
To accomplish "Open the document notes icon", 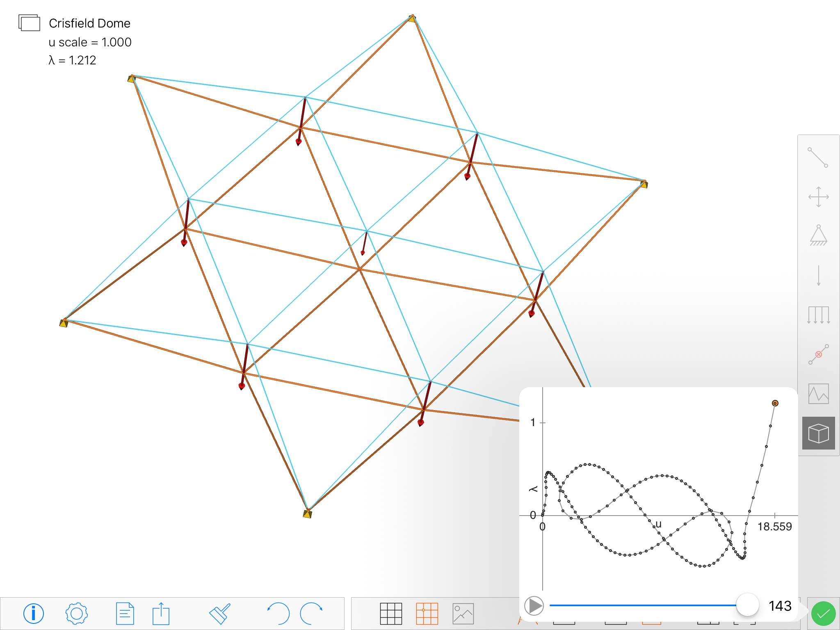I will click(125, 614).
